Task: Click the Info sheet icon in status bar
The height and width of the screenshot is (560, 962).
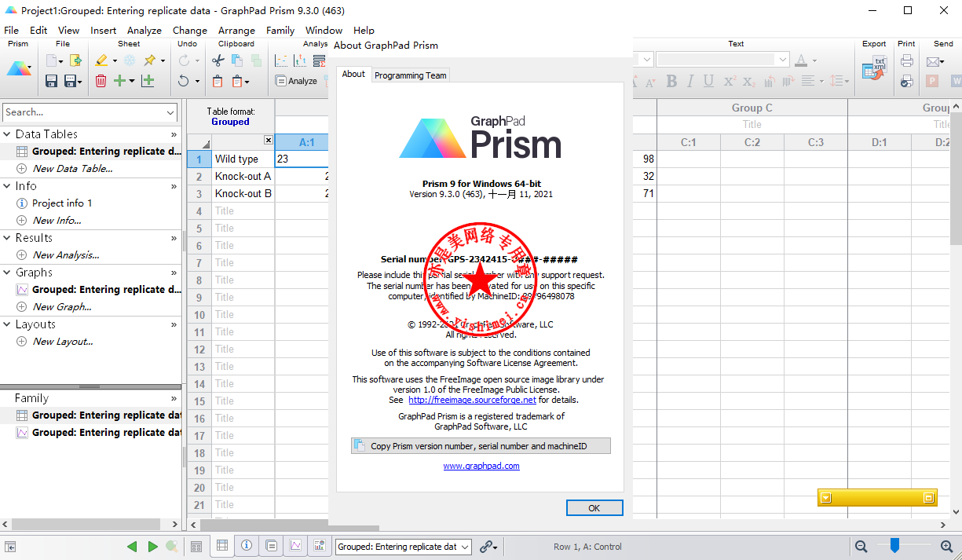Action: (x=247, y=546)
